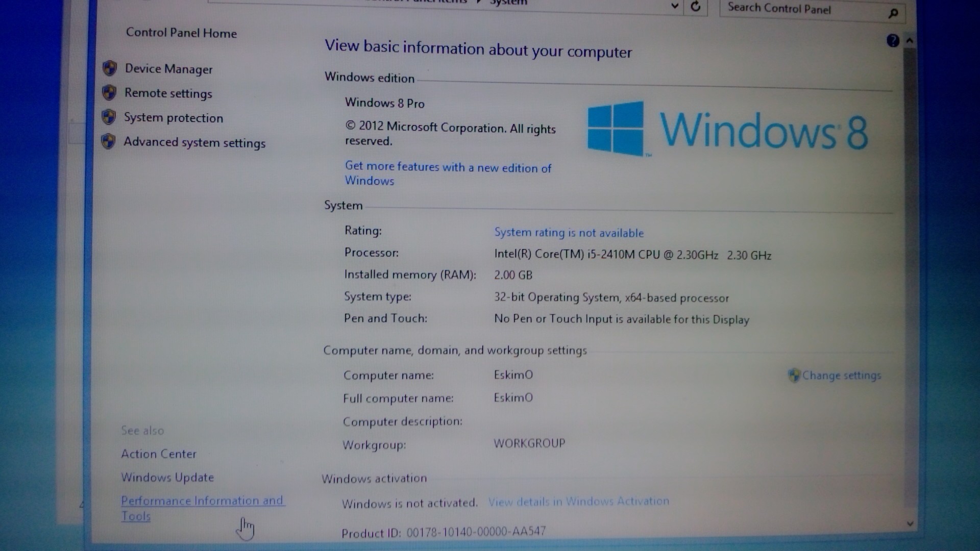
Task: Open Performance Information and Tools
Action: click(202, 501)
